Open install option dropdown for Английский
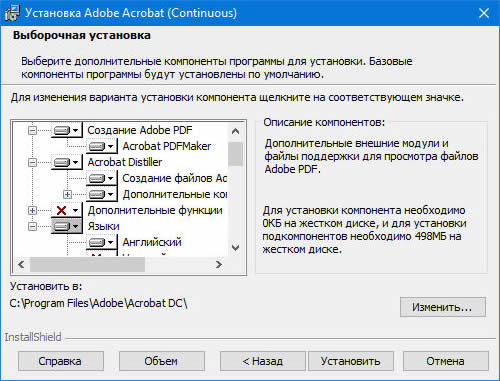500x381 pixels. click(x=102, y=242)
